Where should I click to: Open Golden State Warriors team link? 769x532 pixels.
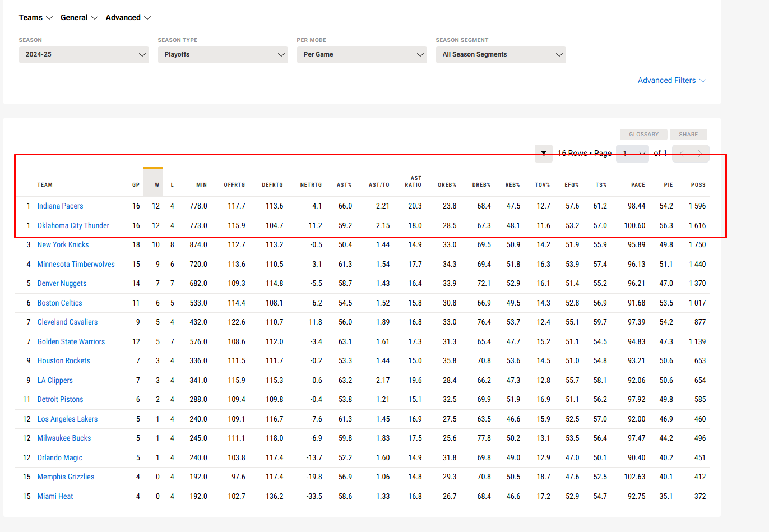pos(71,341)
